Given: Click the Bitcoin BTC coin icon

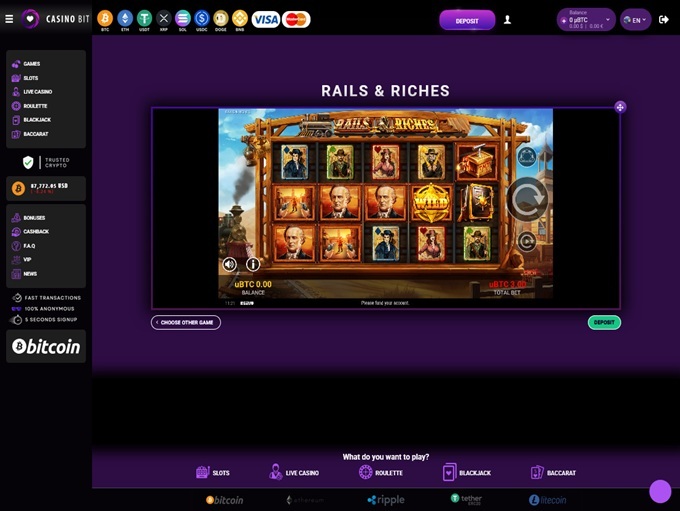Looking at the screenshot, I should coord(105,18).
